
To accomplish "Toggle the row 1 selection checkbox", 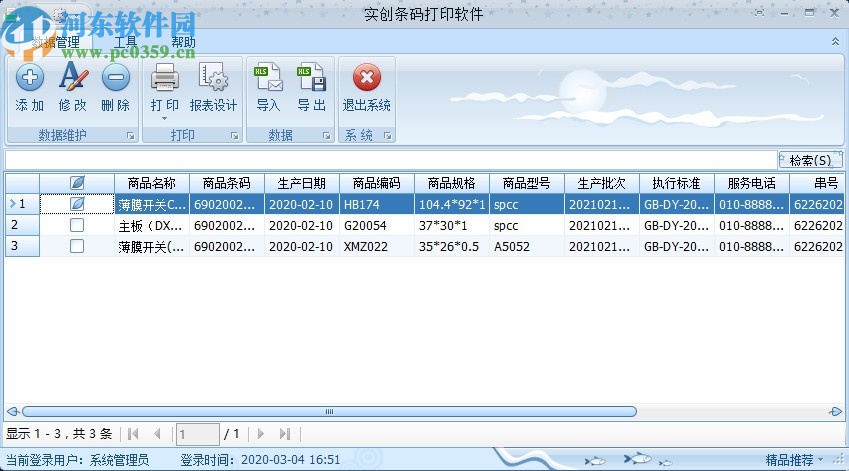I will [x=77, y=204].
